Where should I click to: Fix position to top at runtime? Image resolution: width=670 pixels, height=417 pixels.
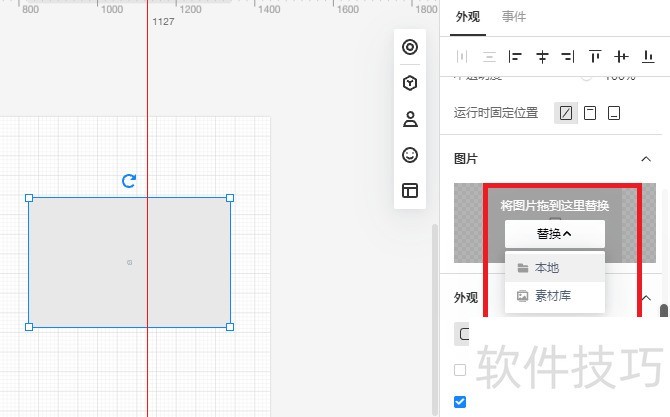[x=590, y=113]
